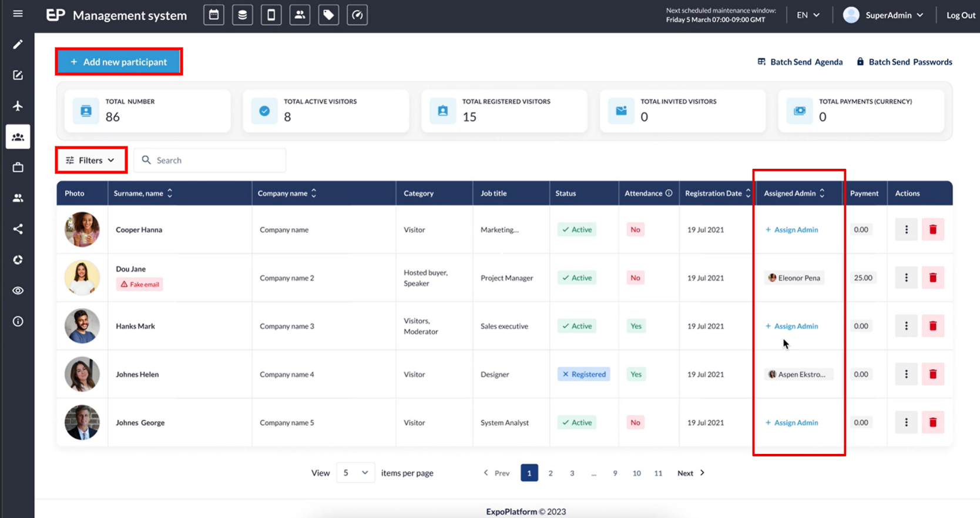Open the people group toolbar icon
Screen dimensions: 980x518
(x=300, y=15)
